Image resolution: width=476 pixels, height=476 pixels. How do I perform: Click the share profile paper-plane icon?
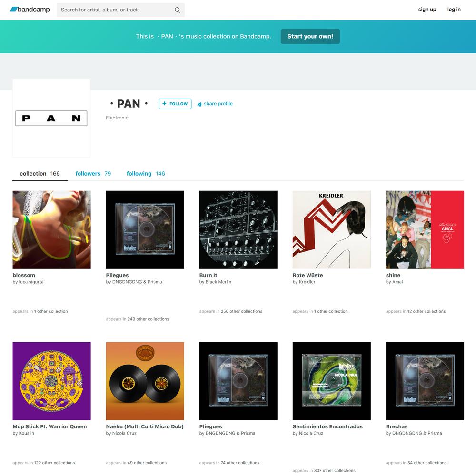[199, 104]
